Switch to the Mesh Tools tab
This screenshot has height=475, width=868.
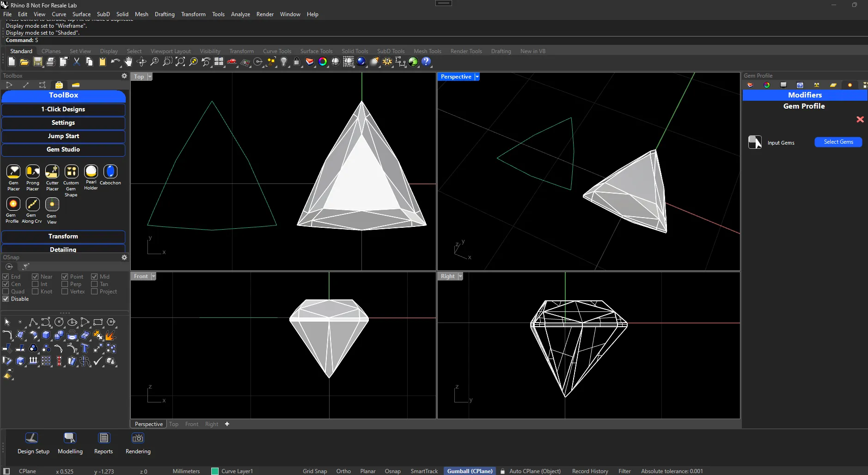click(427, 51)
